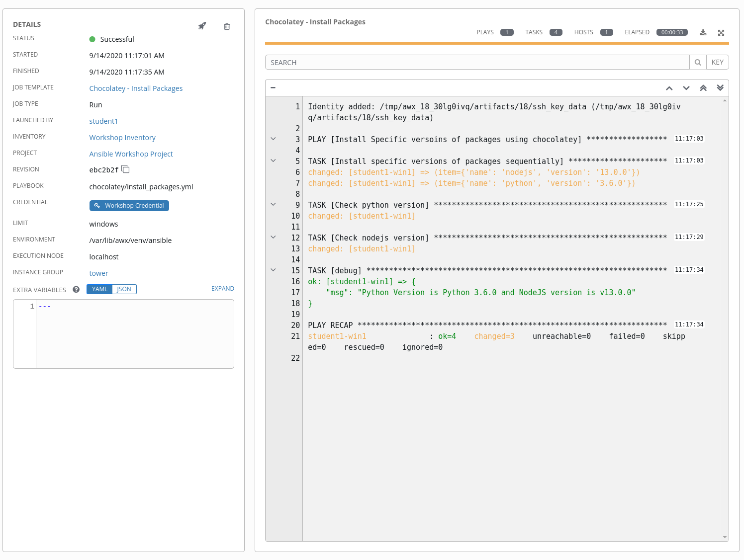The height and width of the screenshot is (560, 744).
Task: Click playbook chocolatey/install_packages.yml value
Action: [141, 187]
